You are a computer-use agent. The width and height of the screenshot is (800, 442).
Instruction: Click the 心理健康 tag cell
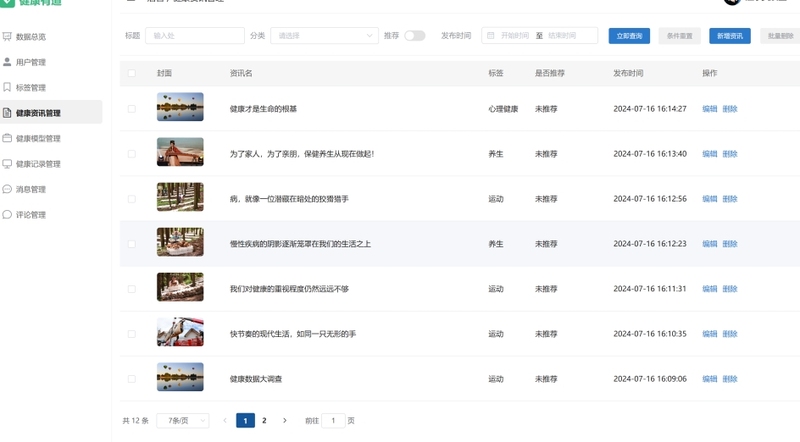[503, 109]
